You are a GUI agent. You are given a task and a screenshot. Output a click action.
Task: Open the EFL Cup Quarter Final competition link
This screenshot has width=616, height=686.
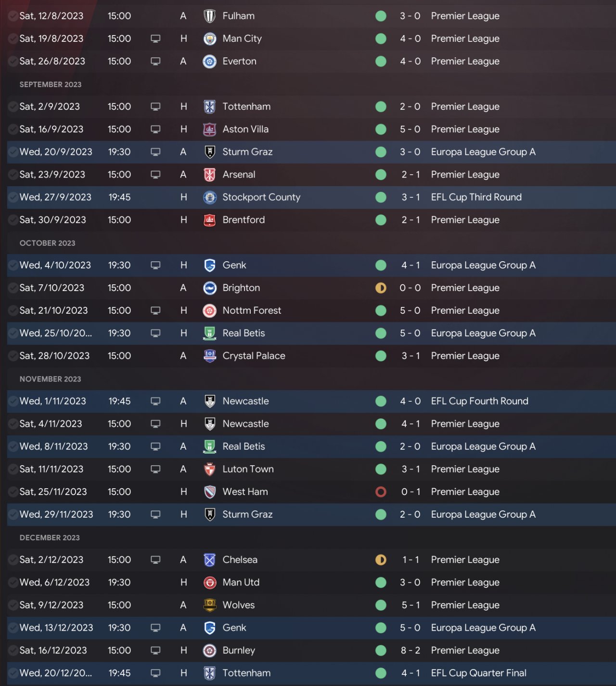click(478, 673)
